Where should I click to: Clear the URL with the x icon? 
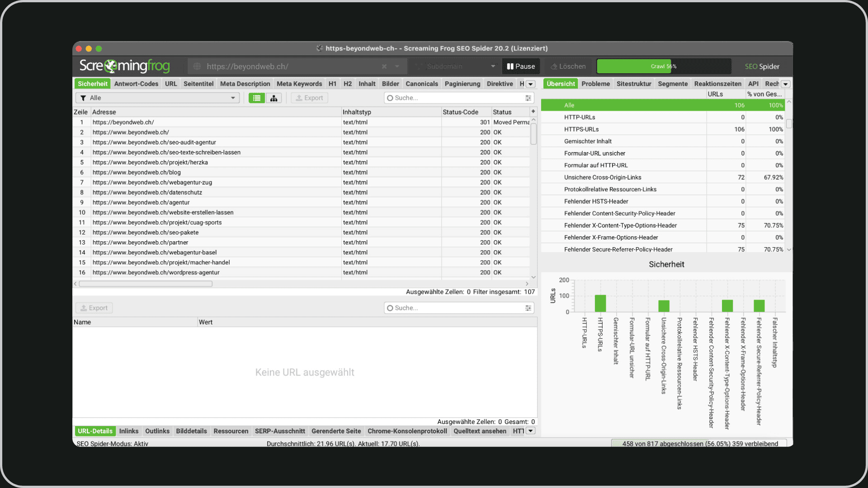tap(384, 66)
